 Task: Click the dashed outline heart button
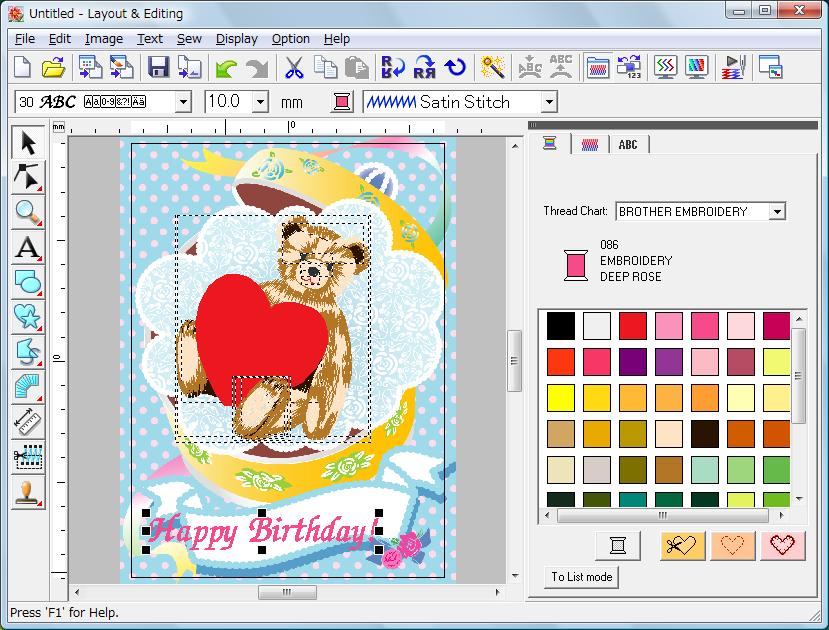733,545
